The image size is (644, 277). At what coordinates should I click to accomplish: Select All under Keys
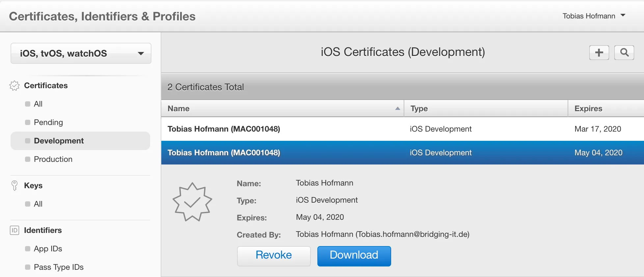[38, 204]
